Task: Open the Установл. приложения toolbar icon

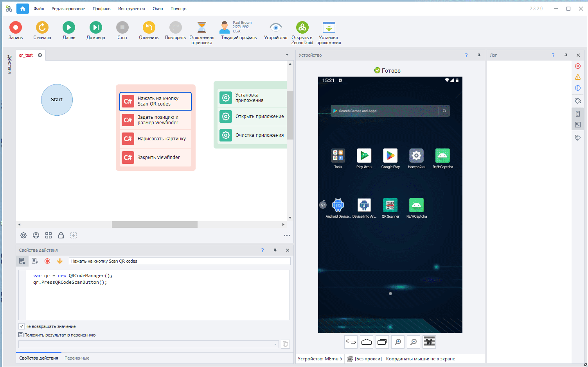Action: (x=329, y=28)
